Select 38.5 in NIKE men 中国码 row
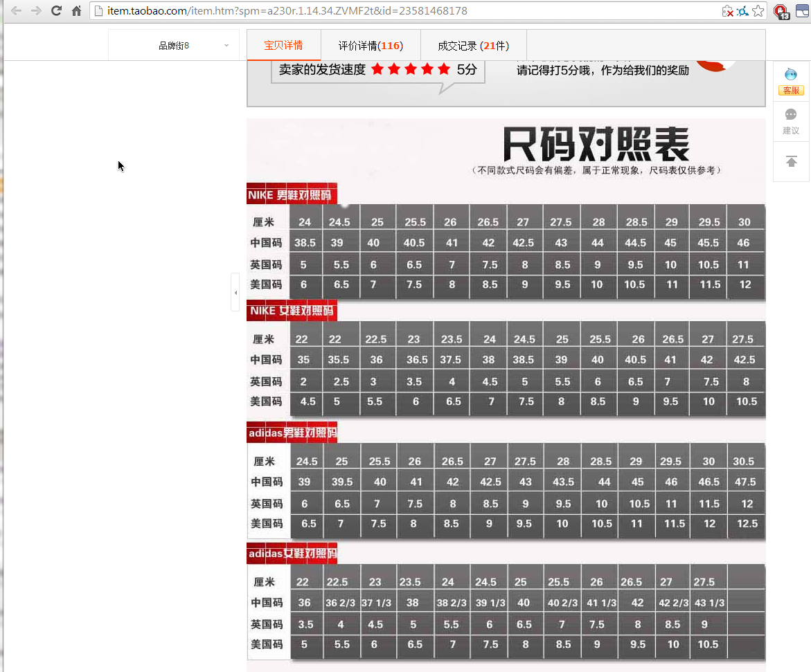Screen dimensions: 811x672 coord(305,242)
